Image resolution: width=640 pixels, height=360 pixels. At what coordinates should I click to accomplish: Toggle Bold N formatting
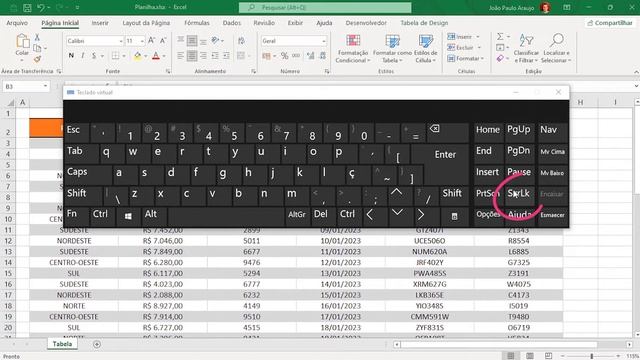coord(71,56)
